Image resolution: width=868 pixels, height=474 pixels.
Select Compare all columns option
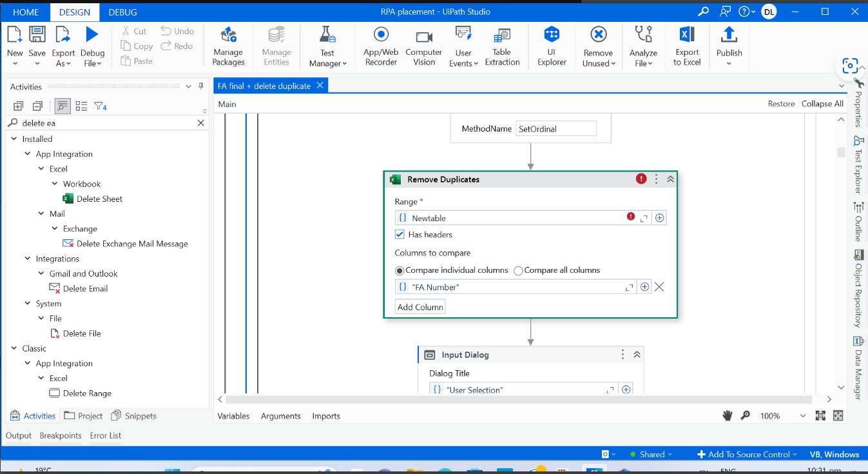click(518, 270)
